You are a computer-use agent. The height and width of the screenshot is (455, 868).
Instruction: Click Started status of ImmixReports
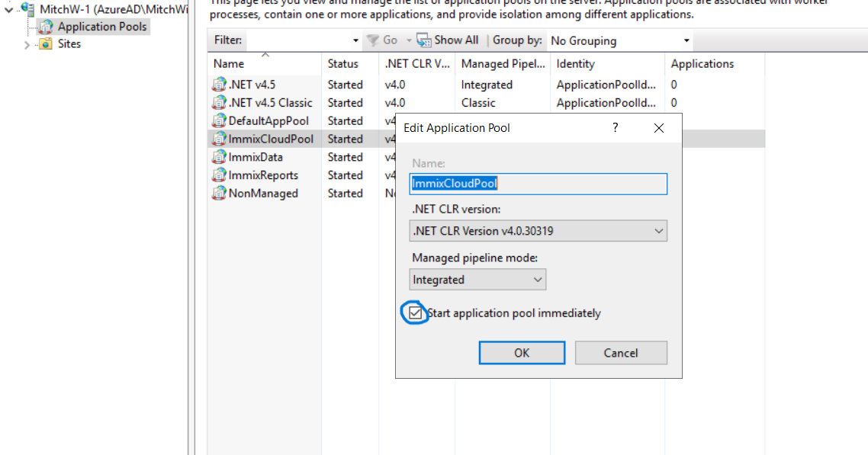coord(345,175)
